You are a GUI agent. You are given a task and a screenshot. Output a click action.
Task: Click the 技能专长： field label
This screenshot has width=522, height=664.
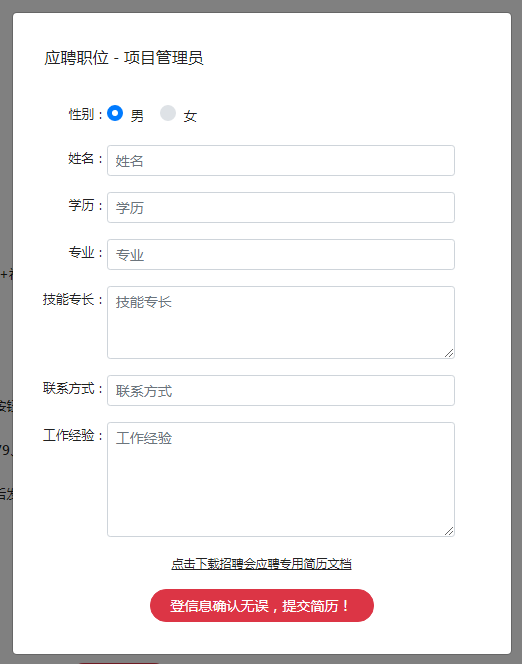coord(73,300)
